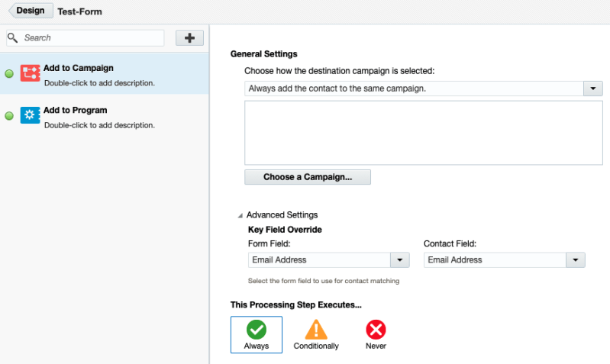This screenshot has width=610, height=364.
Task: Select the Add to Program step
Action: 105,115
